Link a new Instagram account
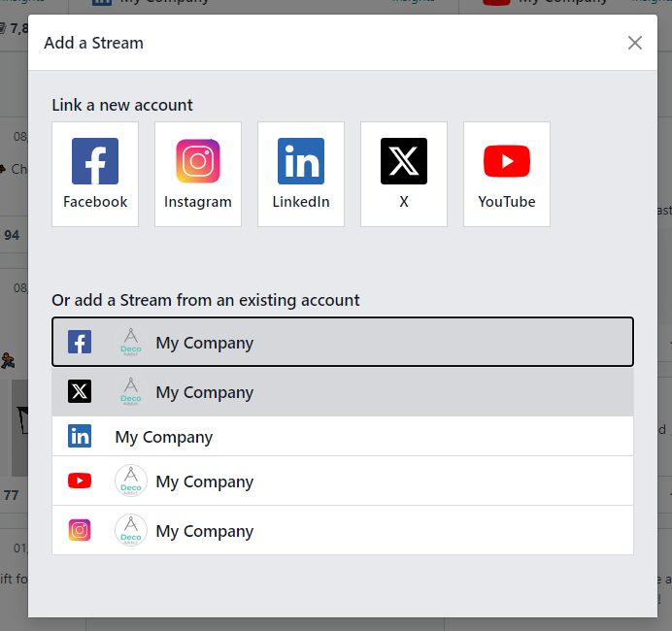 click(198, 174)
